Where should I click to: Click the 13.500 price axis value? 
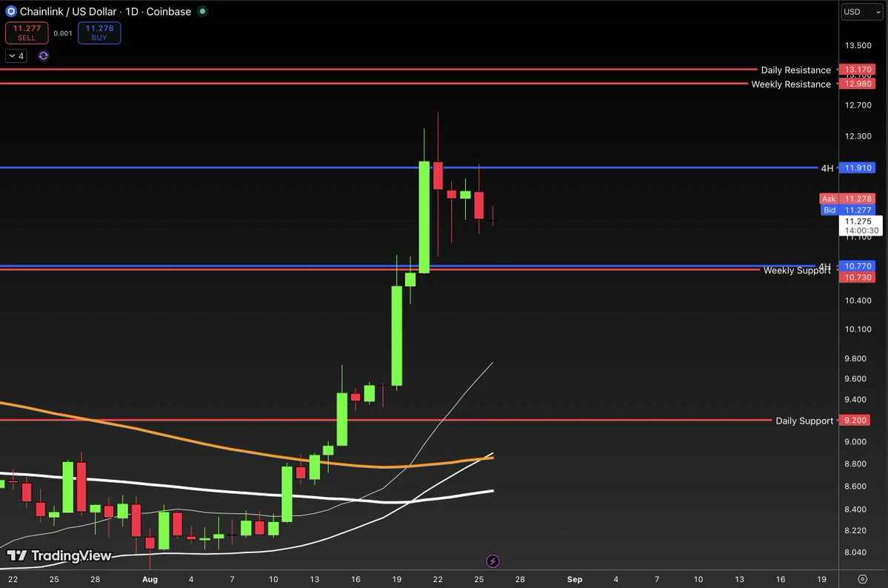[858, 45]
